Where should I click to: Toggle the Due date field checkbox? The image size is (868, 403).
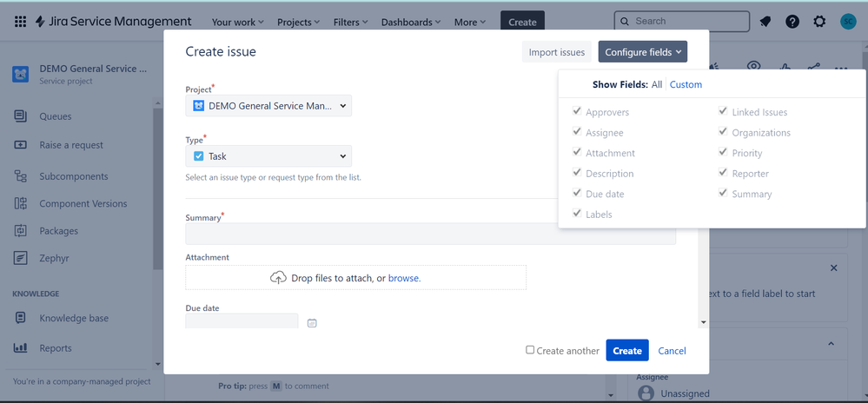click(576, 193)
